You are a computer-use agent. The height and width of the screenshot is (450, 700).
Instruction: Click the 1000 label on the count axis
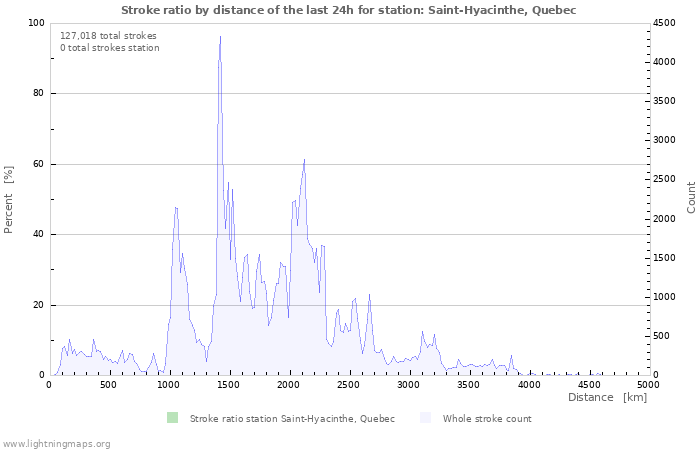[x=665, y=297]
